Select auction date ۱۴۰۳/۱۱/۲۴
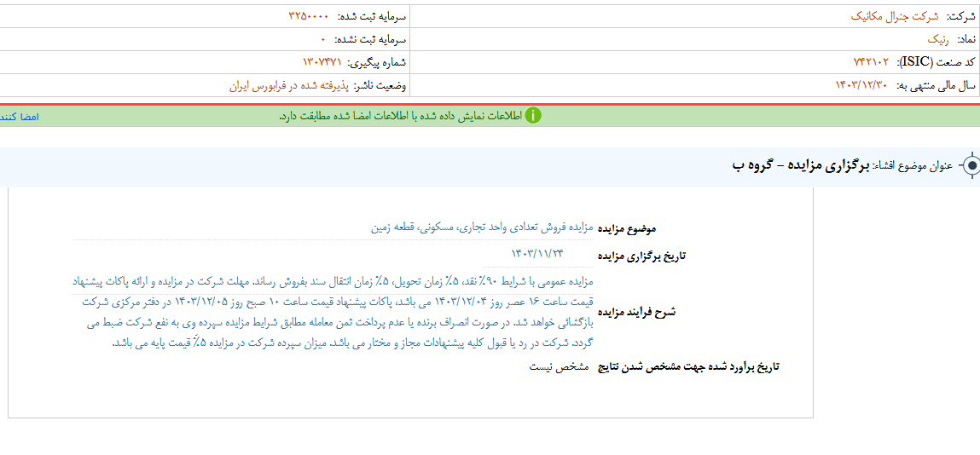980x455 pixels. [x=536, y=253]
